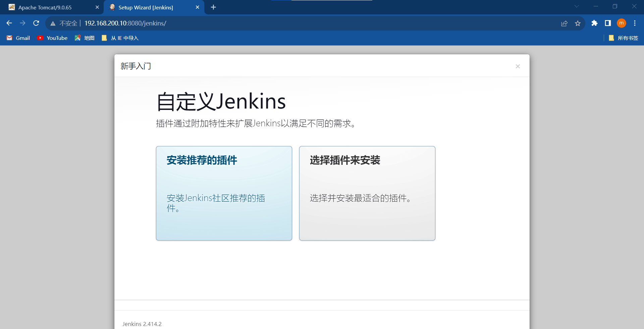The height and width of the screenshot is (329, 644).
Task: Close the Apache Tomcat tab
Action: (x=97, y=7)
